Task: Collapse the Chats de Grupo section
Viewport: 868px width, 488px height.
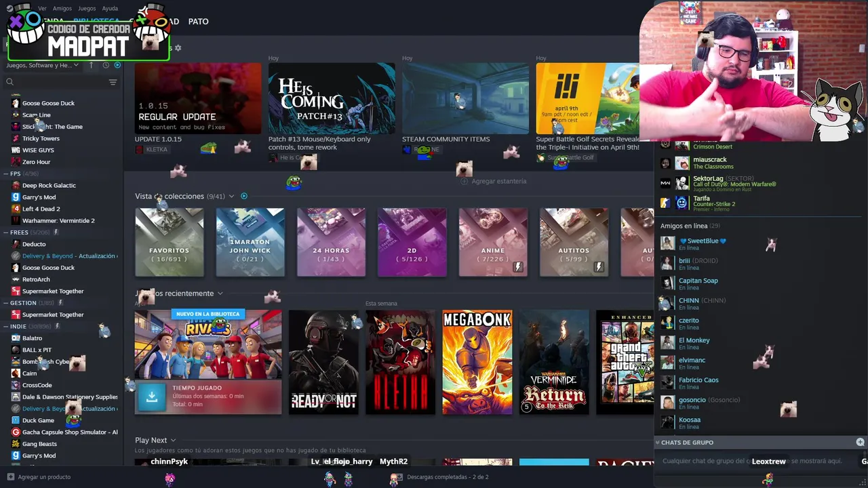Action: 657,442
